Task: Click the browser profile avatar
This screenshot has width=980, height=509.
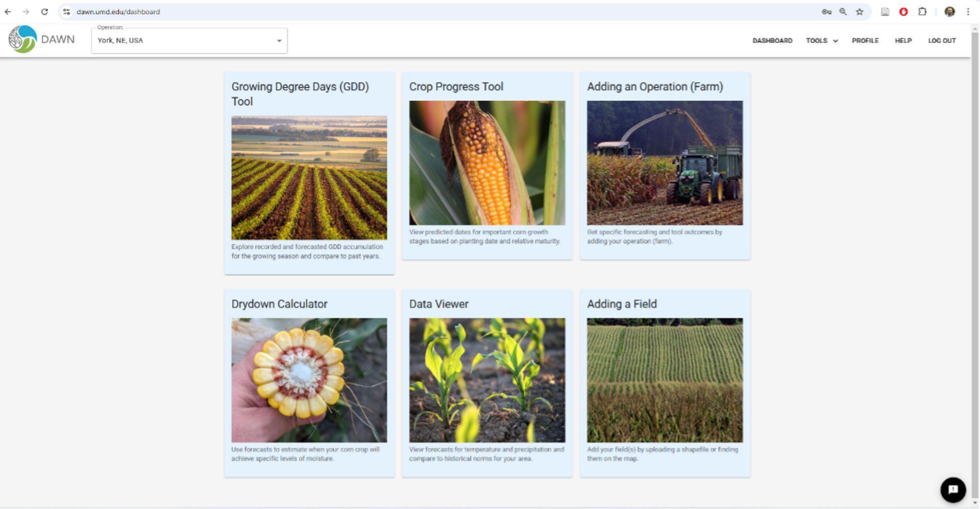Action: [x=950, y=12]
